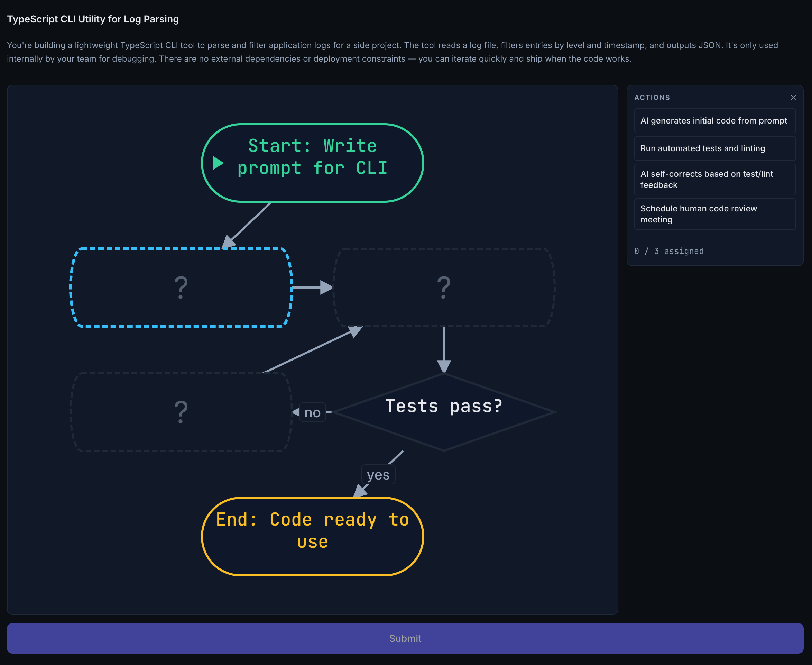Viewport: 812px width, 665px height.
Task: Expand the 'AI generates initial code from prompt' action
Action: (x=714, y=121)
